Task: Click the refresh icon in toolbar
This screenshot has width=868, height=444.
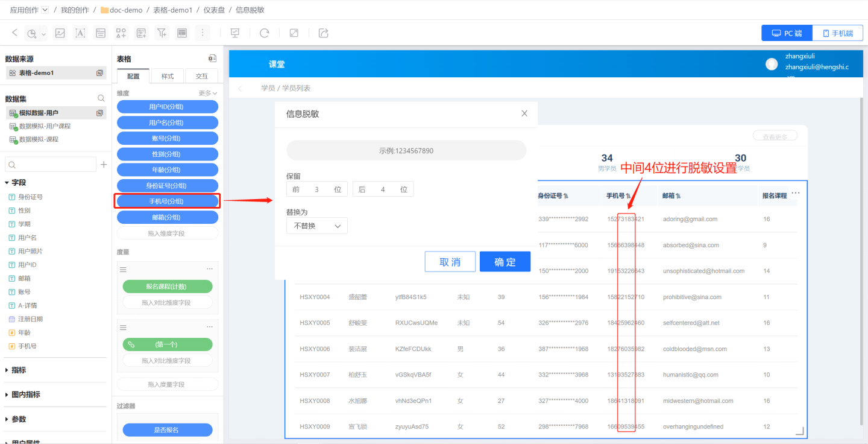Action: [x=264, y=33]
